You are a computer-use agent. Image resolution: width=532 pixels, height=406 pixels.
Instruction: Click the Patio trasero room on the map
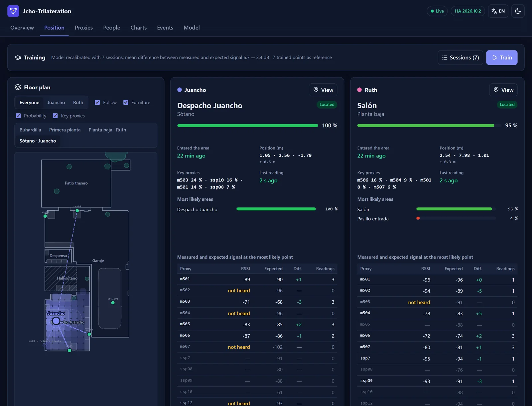(x=76, y=183)
